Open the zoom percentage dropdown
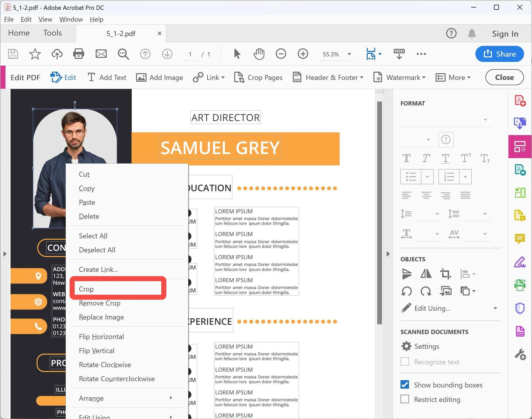The width and height of the screenshot is (532, 419). pyautogui.click(x=349, y=54)
